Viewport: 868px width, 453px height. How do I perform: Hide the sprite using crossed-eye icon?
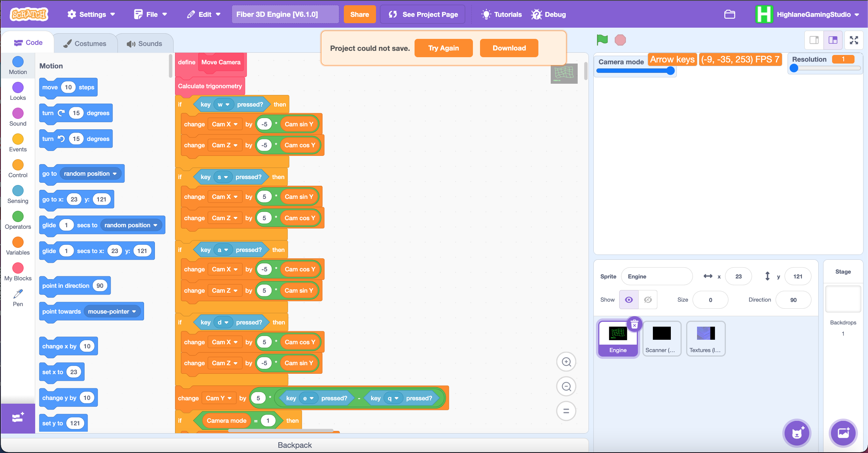point(648,300)
